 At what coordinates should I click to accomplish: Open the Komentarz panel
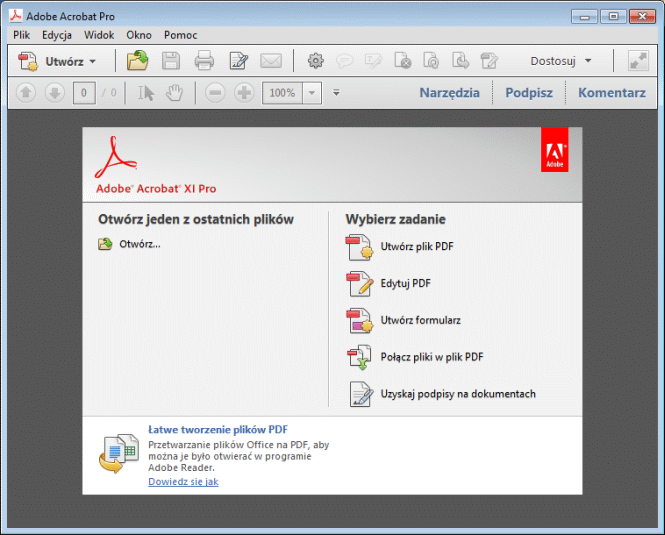612,92
